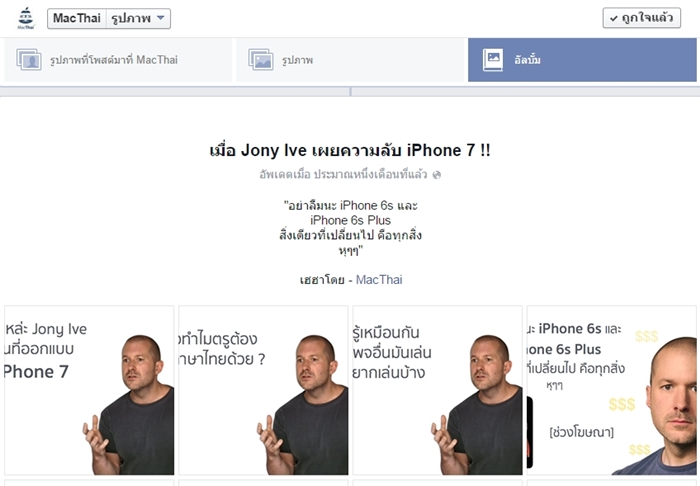Click the album book icon in อัลบั้ม tab

pyautogui.click(x=493, y=60)
